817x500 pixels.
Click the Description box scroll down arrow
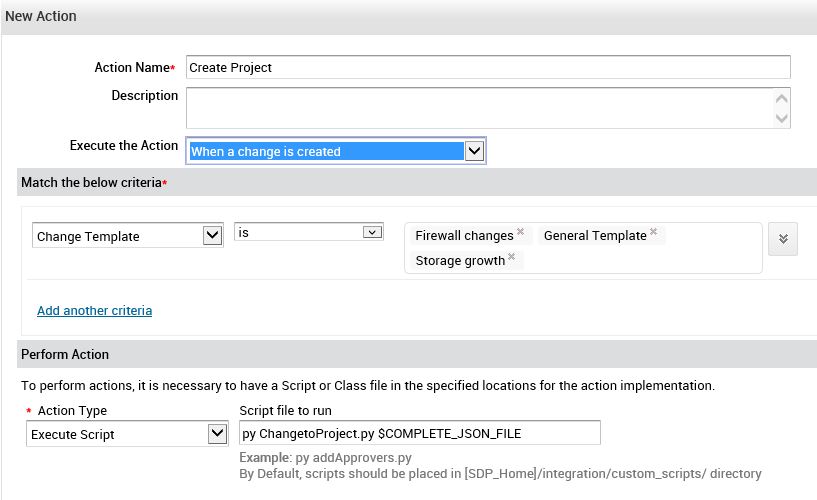coord(782,117)
